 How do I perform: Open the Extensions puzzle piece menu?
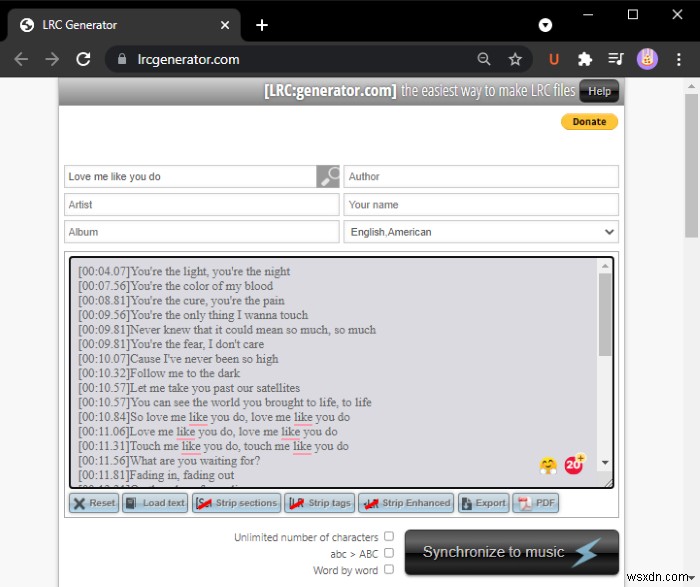tap(584, 59)
